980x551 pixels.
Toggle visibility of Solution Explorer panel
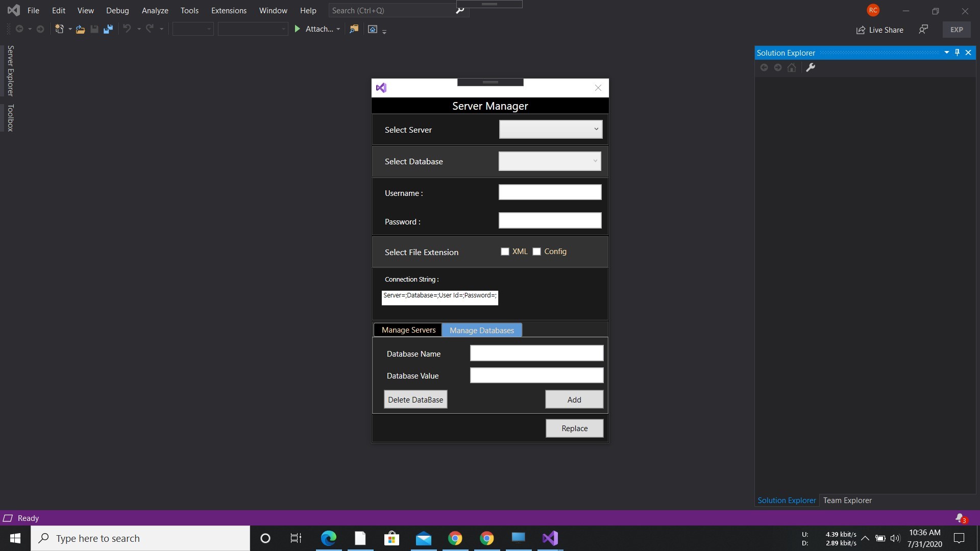pos(957,52)
